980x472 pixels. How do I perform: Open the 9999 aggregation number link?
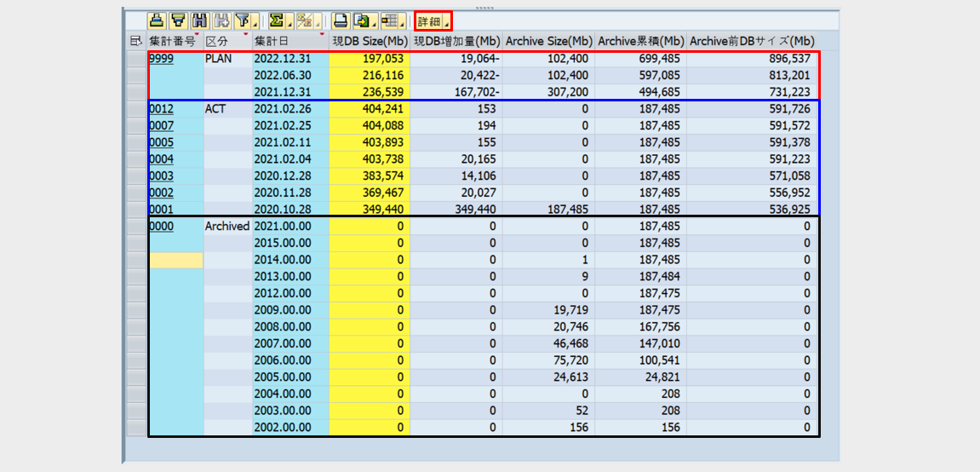pos(160,59)
